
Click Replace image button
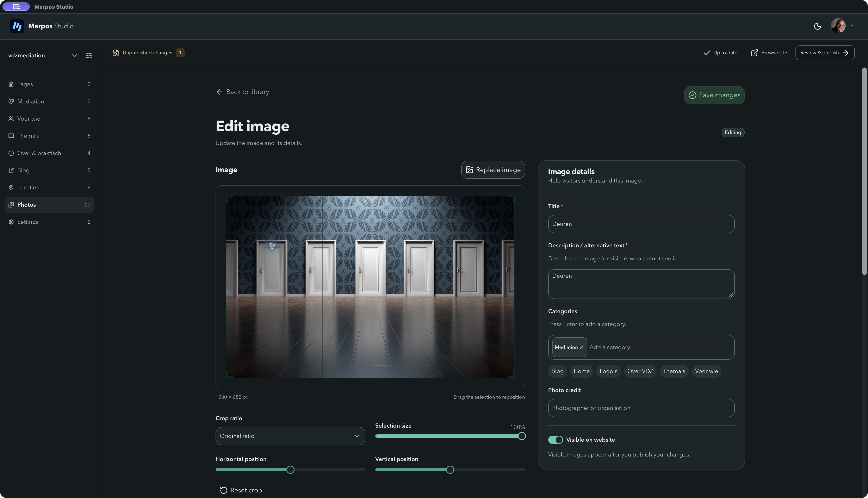pyautogui.click(x=493, y=170)
